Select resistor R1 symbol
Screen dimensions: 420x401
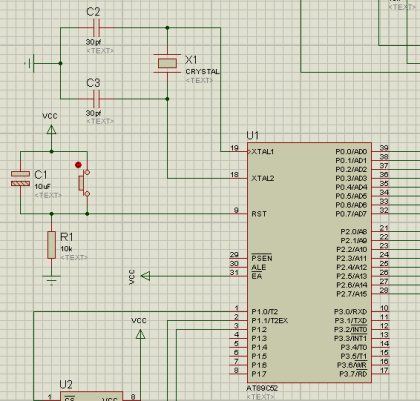(x=51, y=245)
